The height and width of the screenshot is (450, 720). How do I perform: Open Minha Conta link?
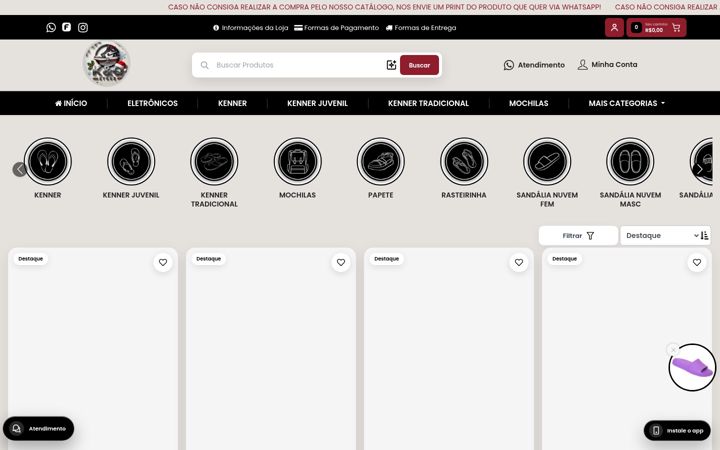(607, 65)
